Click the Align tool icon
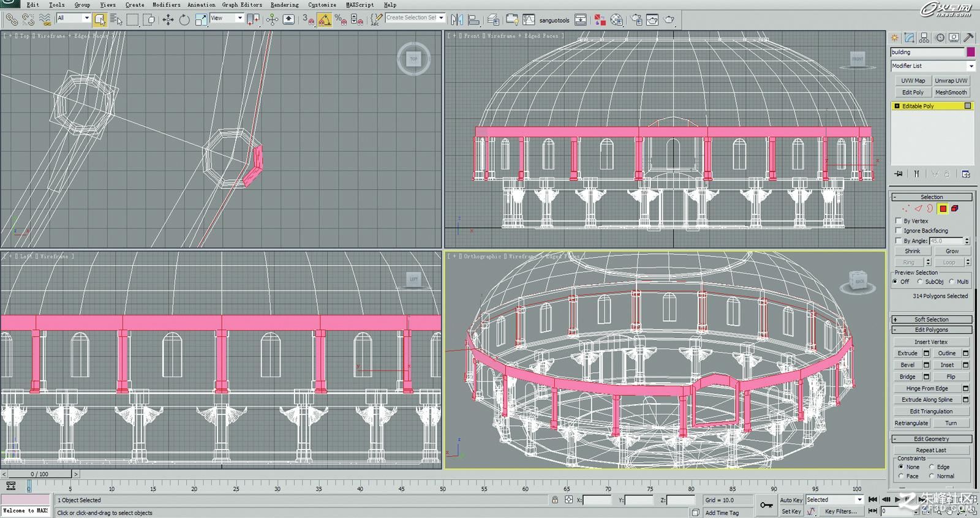 click(x=473, y=20)
